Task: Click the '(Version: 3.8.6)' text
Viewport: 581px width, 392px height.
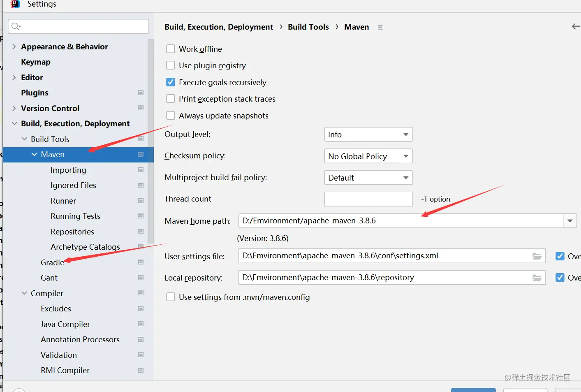Action: [263, 238]
